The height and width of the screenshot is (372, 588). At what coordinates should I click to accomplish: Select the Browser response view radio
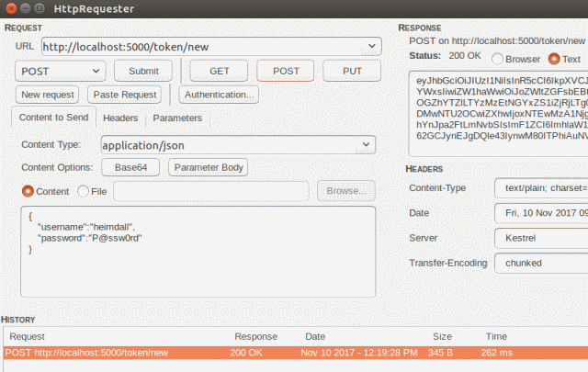point(497,59)
